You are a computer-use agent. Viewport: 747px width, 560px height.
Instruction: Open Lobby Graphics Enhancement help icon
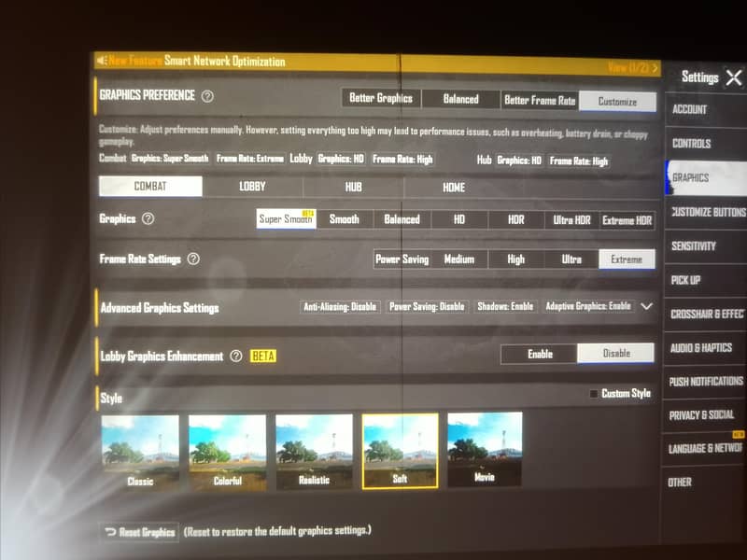236,357
